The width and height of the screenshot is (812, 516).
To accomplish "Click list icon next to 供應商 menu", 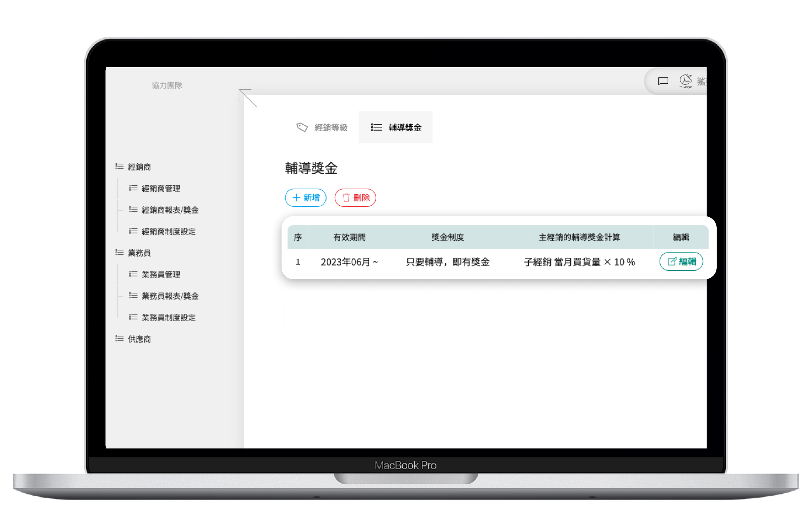I will (x=119, y=339).
